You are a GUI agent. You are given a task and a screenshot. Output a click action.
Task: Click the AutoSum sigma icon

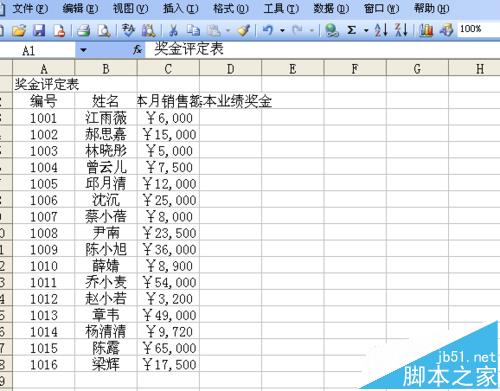[x=351, y=31]
